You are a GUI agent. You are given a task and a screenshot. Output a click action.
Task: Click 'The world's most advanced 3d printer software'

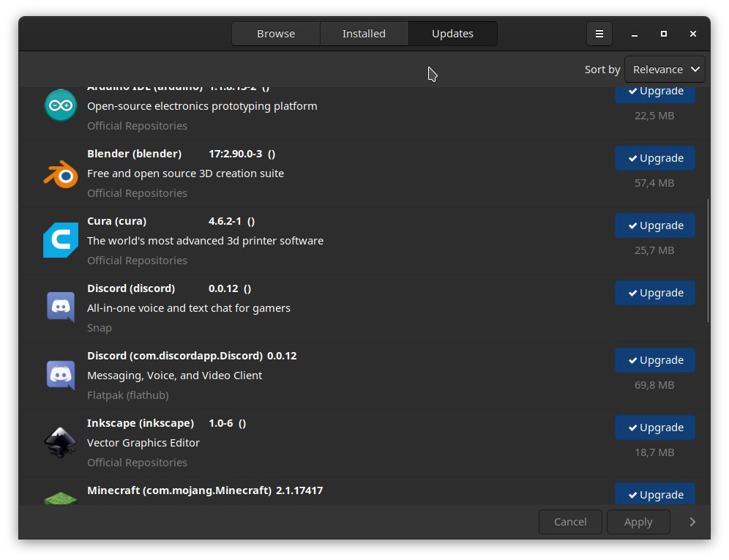(206, 241)
